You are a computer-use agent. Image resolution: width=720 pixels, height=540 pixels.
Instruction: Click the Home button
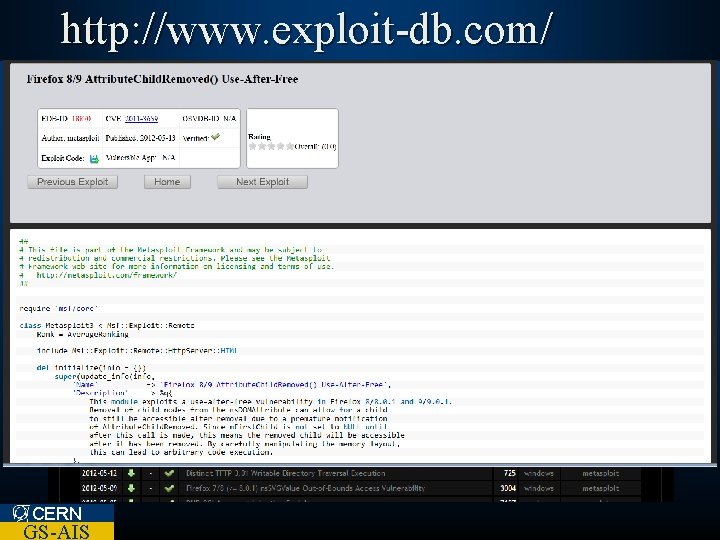click(x=167, y=182)
